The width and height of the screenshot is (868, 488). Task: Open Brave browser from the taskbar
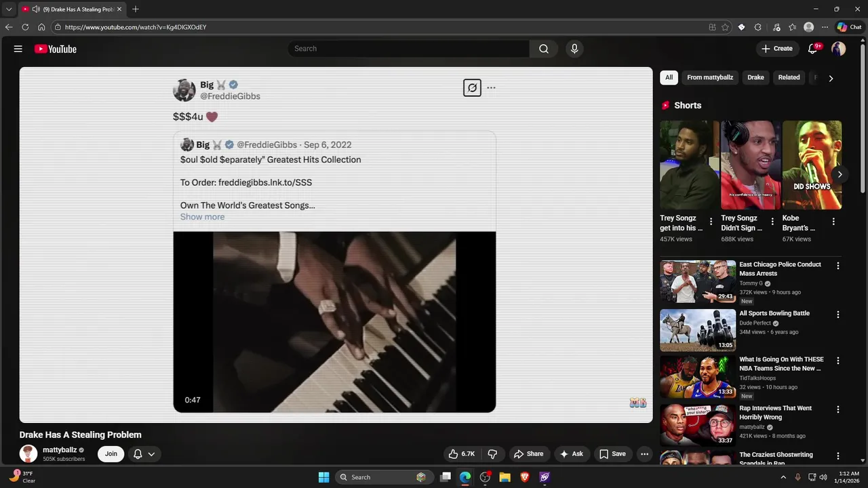[x=524, y=477]
